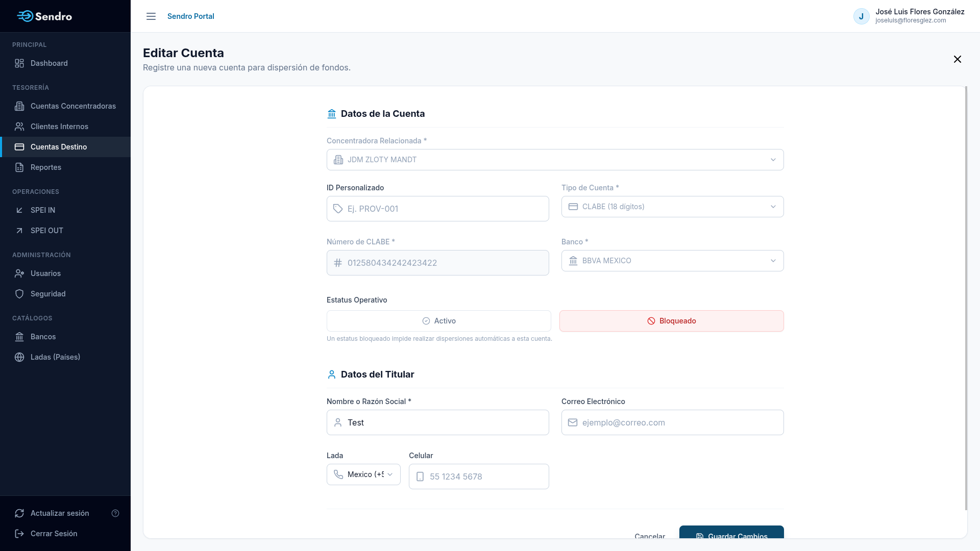Toggle the hamburger sidebar menu icon
The image size is (980, 551).
tap(151, 16)
